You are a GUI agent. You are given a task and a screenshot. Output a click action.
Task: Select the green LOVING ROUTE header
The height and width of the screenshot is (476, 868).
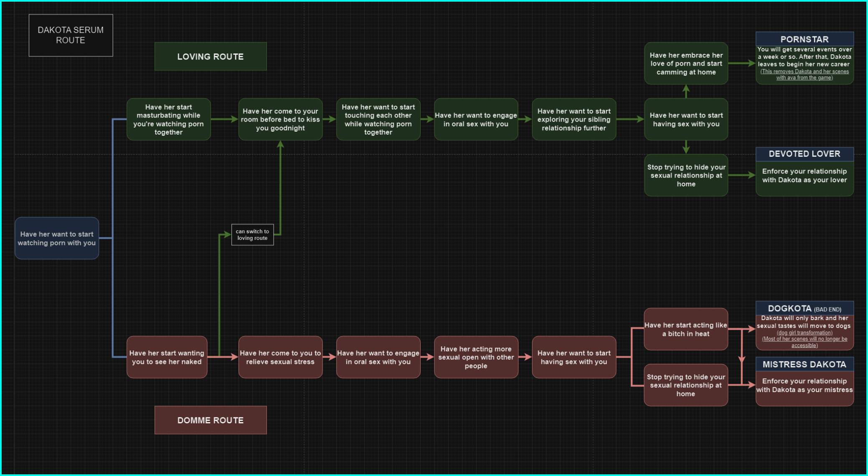[x=210, y=56]
